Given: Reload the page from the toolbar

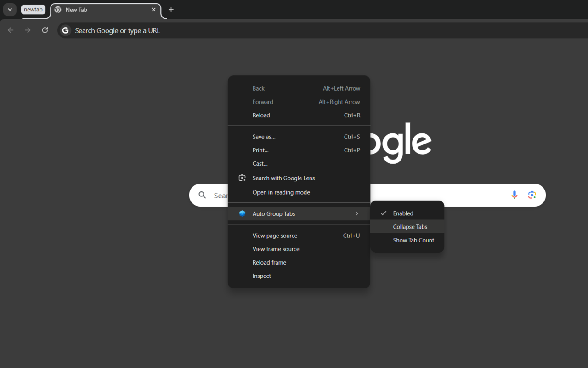Looking at the screenshot, I should point(45,30).
